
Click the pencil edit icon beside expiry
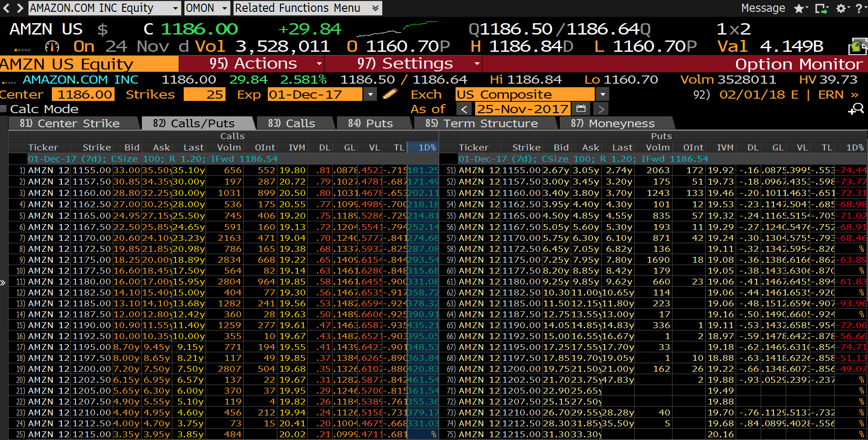tap(390, 94)
